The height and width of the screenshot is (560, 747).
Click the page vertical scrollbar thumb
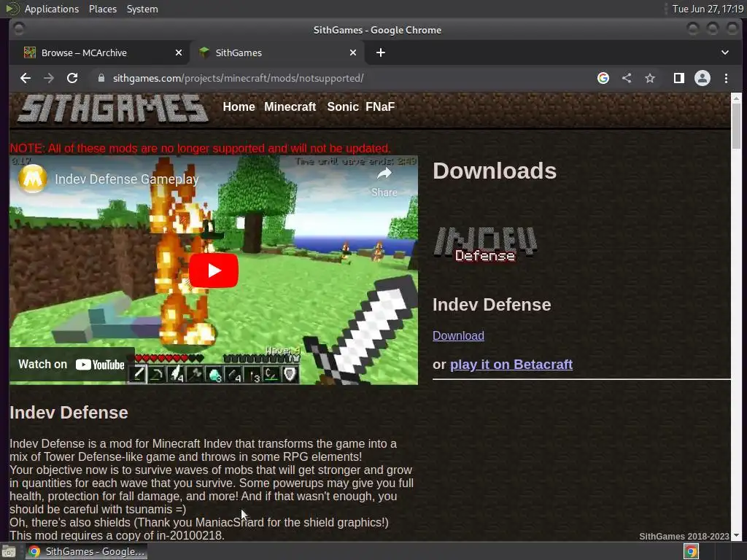737,126
